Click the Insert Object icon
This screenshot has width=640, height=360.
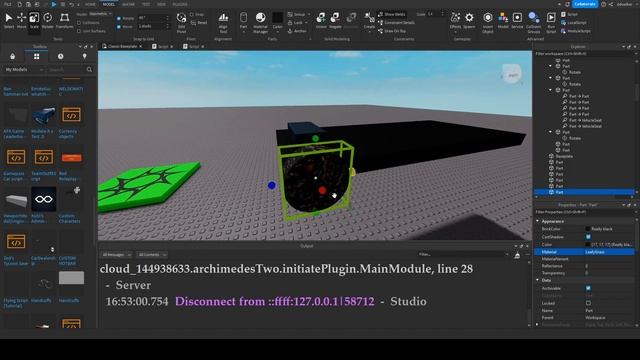(x=488, y=23)
